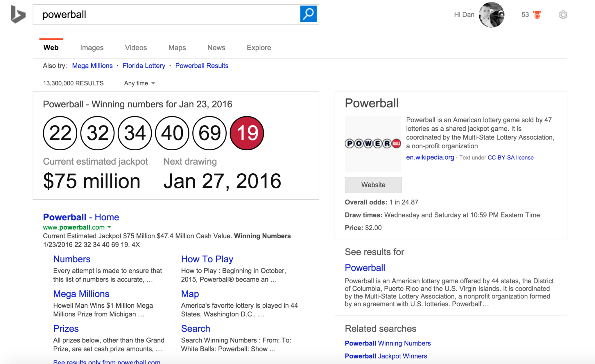Click the Price: $2.00 text

[363, 228]
